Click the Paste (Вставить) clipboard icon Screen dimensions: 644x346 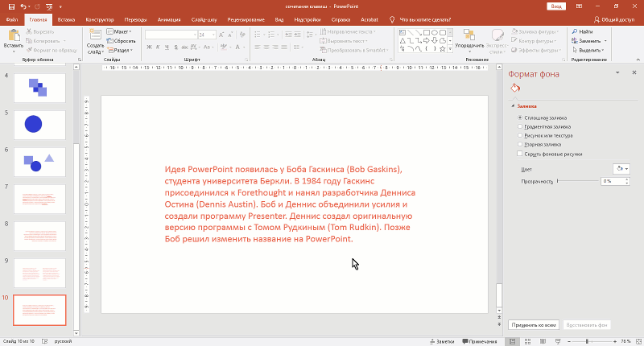tap(13, 36)
